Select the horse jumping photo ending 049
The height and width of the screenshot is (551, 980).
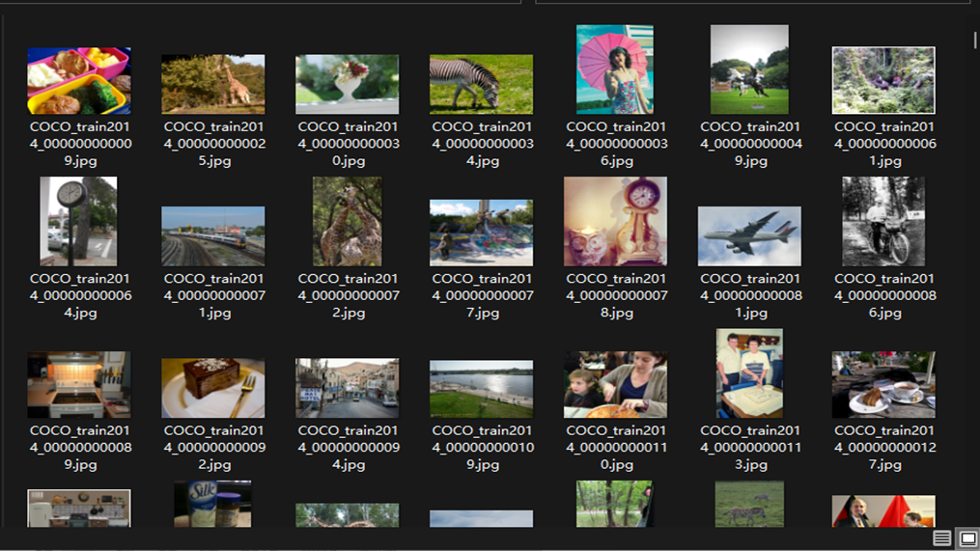tap(749, 69)
